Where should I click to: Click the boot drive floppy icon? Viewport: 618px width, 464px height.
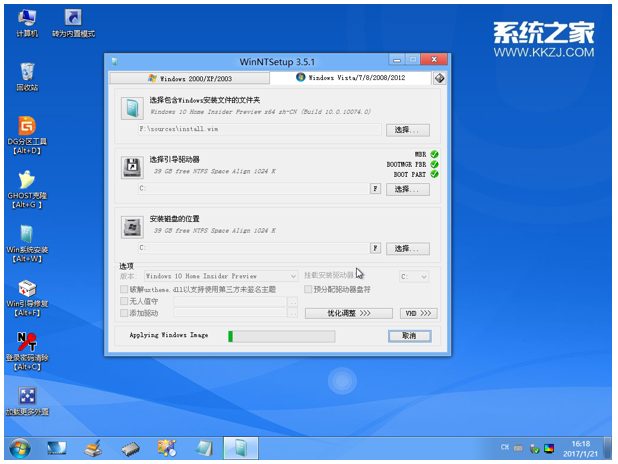coord(132,168)
